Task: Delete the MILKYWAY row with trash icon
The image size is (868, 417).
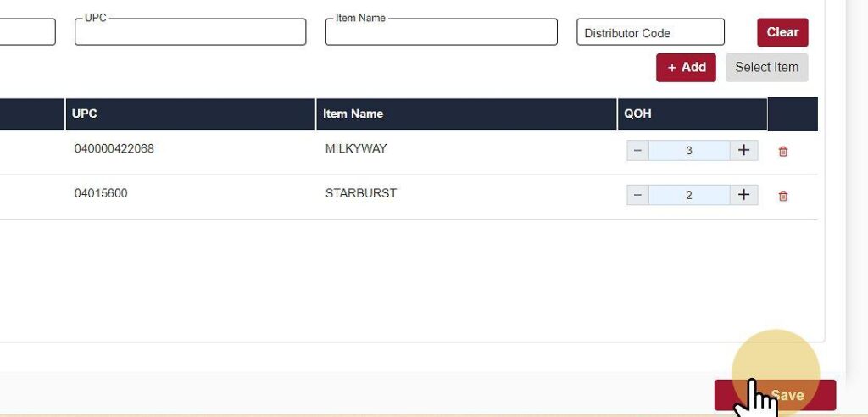Action: (x=782, y=152)
